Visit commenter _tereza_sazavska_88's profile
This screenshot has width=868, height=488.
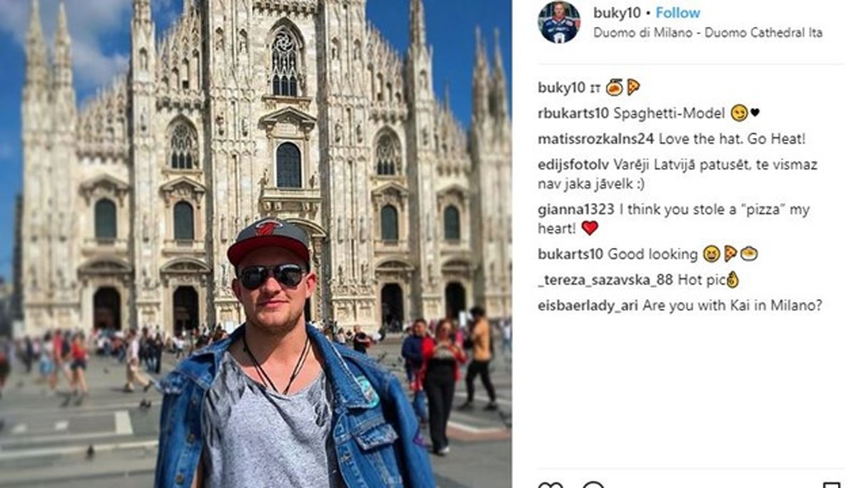pyautogui.click(x=605, y=280)
